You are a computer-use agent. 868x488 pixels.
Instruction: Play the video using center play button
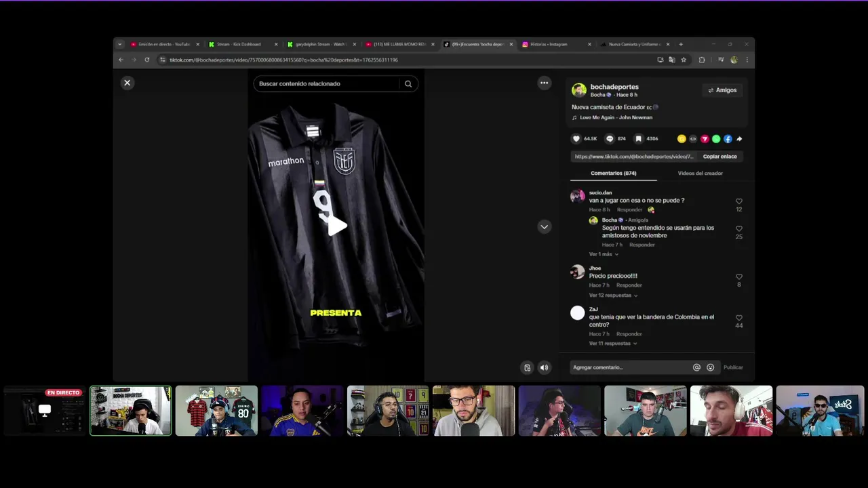(336, 226)
